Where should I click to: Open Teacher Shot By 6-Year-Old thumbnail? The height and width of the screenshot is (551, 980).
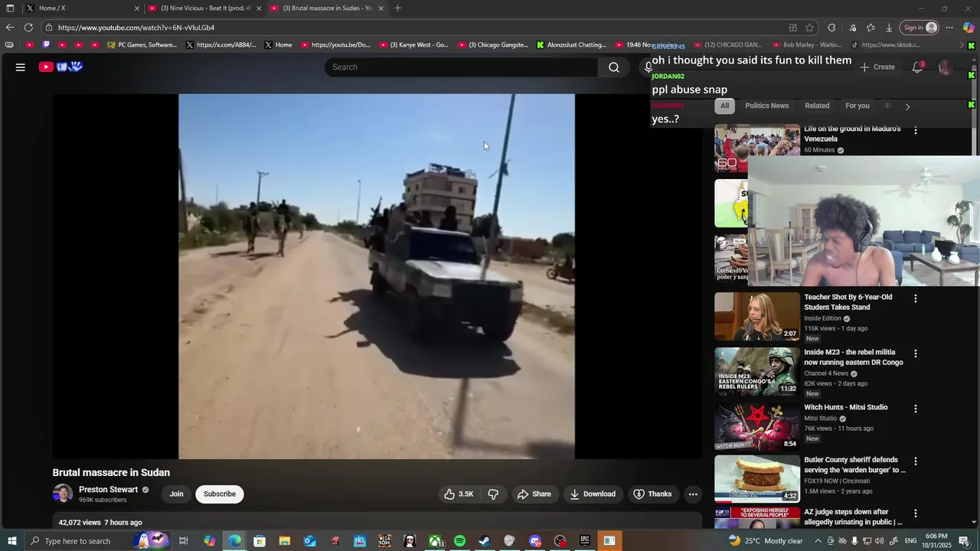click(757, 317)
